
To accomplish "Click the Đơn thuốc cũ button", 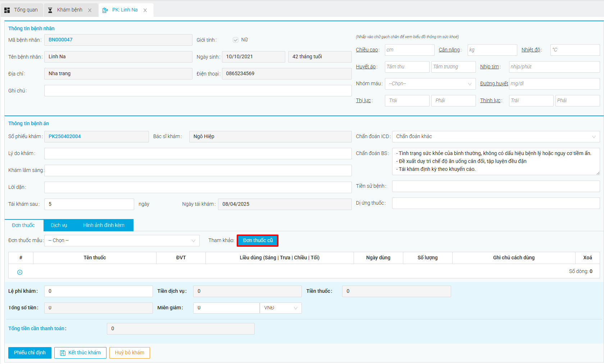I will (x=258, y=240).
